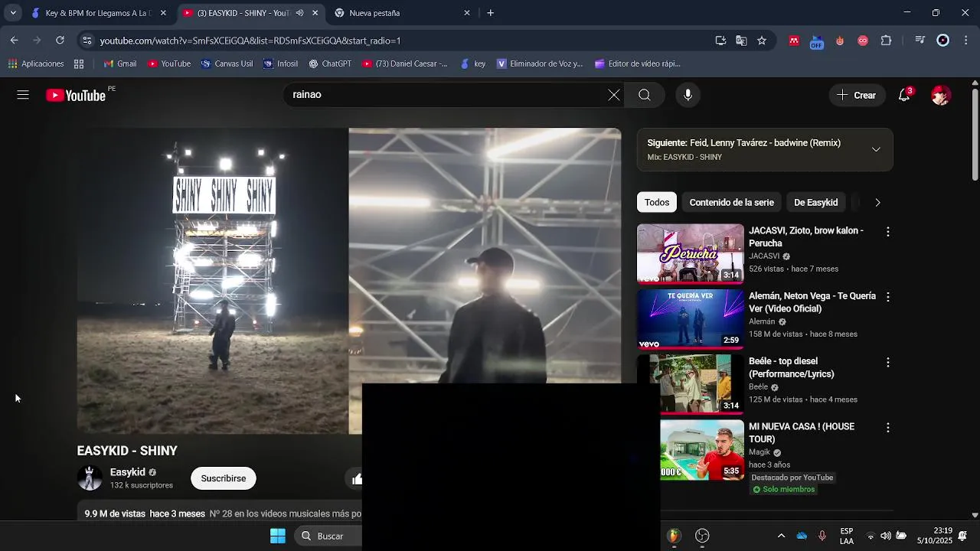Open a new browser tab
This screenshot has width=980, height=551.
point(490,13)
